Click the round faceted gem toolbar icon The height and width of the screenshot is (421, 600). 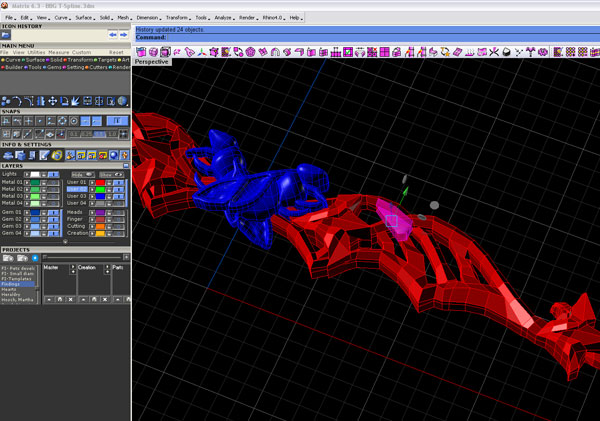point(251,52)
